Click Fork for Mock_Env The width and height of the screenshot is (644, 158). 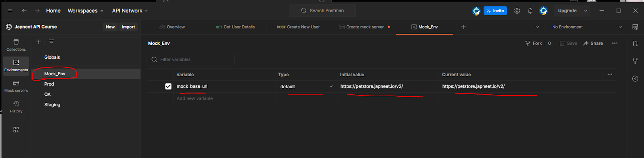tap(534, 43)
